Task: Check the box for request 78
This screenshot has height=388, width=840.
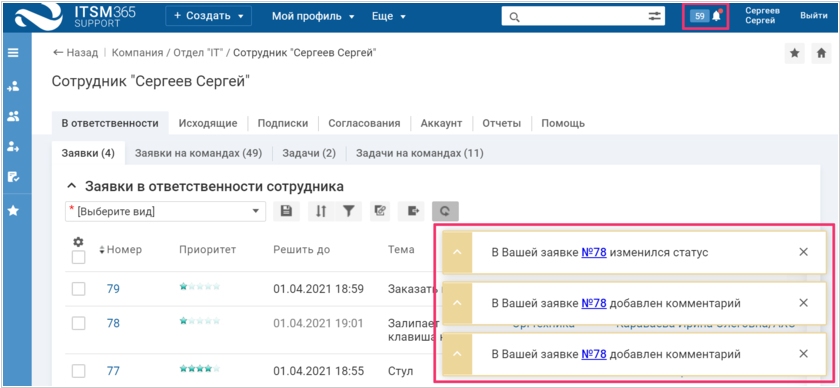Action: (78, 323)
